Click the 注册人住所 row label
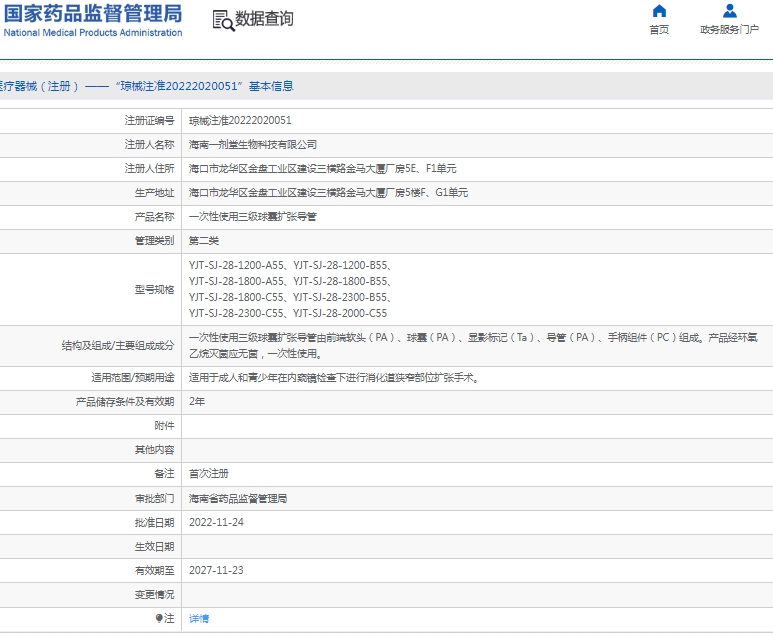 tap(149, 169)
